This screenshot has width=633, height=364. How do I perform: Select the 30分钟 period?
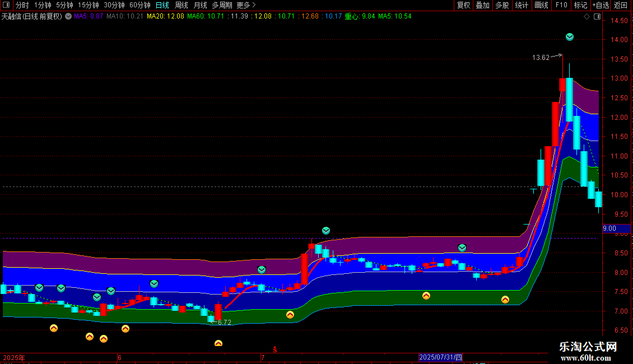tap(114, 5)
